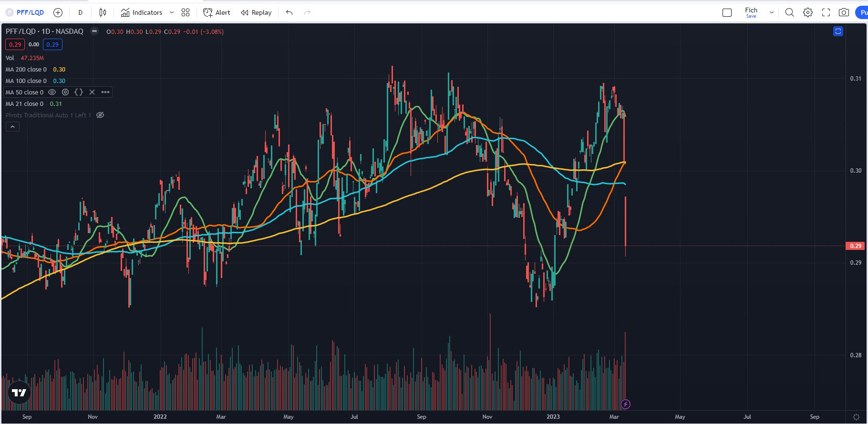Open the Indicators dialog
868x424 pixels.
point(141,12)
